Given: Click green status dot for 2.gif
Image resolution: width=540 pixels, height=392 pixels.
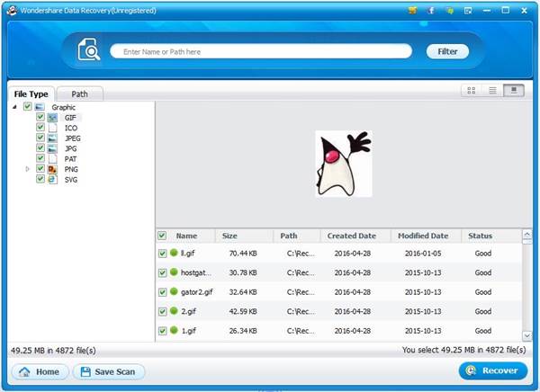Looking at the screenshot, I should point(174,311).
